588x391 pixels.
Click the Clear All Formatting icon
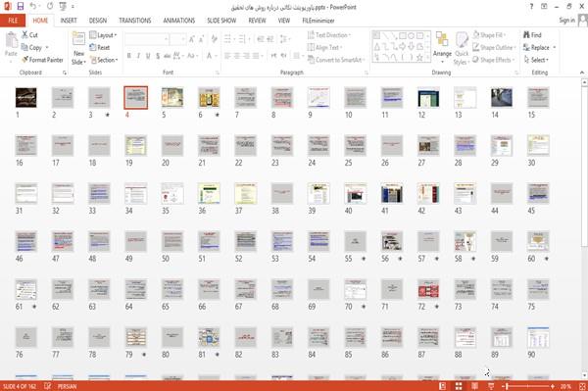pyautogui.click(x=214, y=39)
